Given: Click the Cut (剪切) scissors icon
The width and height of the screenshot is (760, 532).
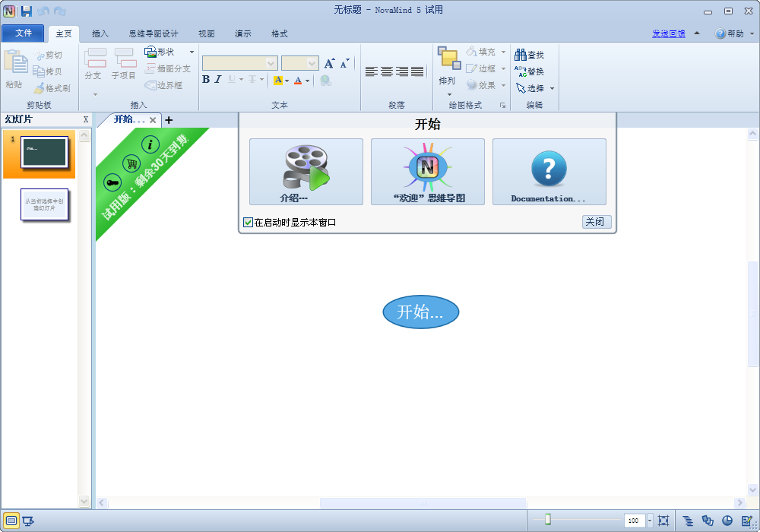Looking at the screenshot, I should point(40,55).
